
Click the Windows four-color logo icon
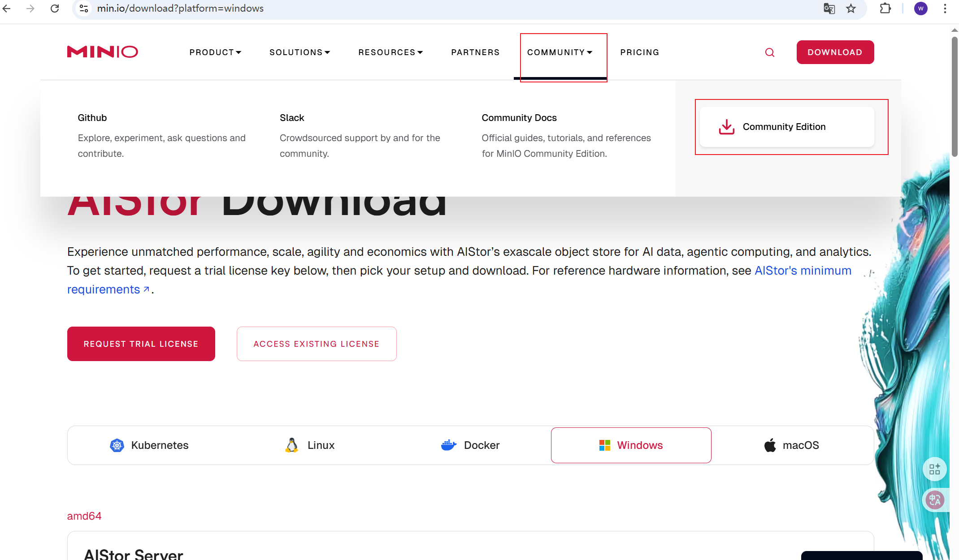pyautogui.click(x=605, y=445)
